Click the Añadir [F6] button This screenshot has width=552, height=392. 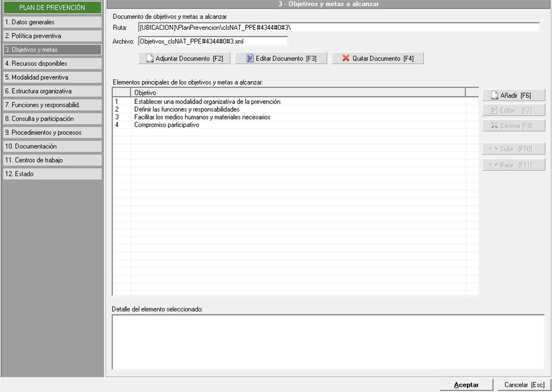click(513, 95)
